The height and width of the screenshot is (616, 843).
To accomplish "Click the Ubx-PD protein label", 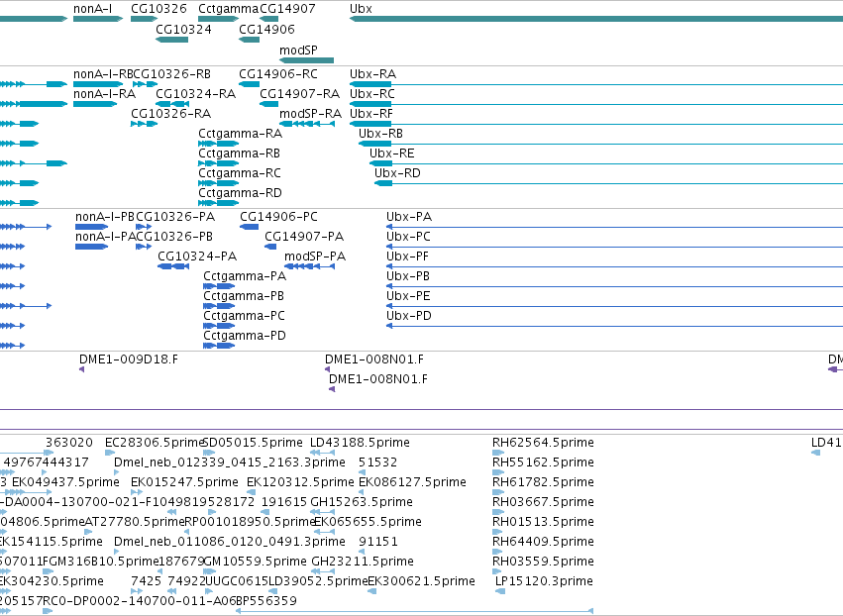I will coord(409,316).
